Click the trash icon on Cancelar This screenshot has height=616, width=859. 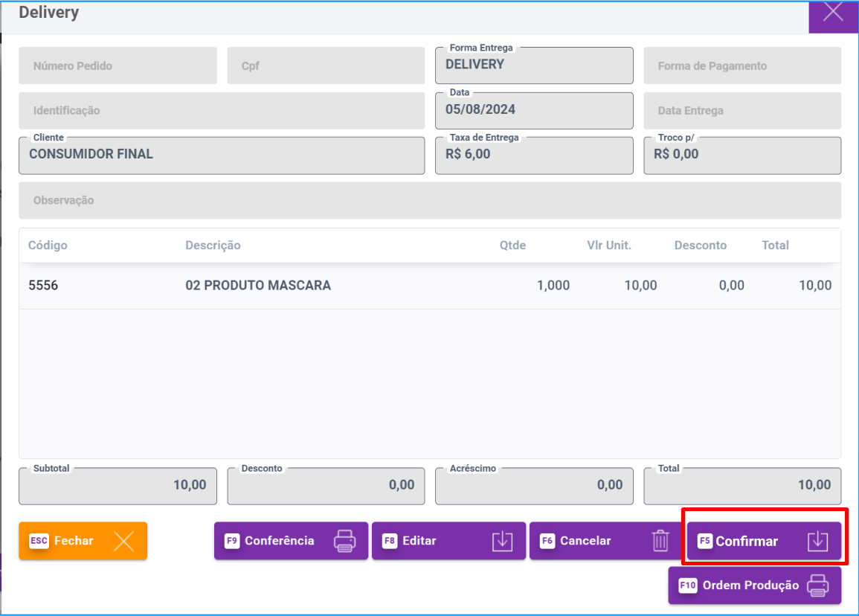click(660, 541)
